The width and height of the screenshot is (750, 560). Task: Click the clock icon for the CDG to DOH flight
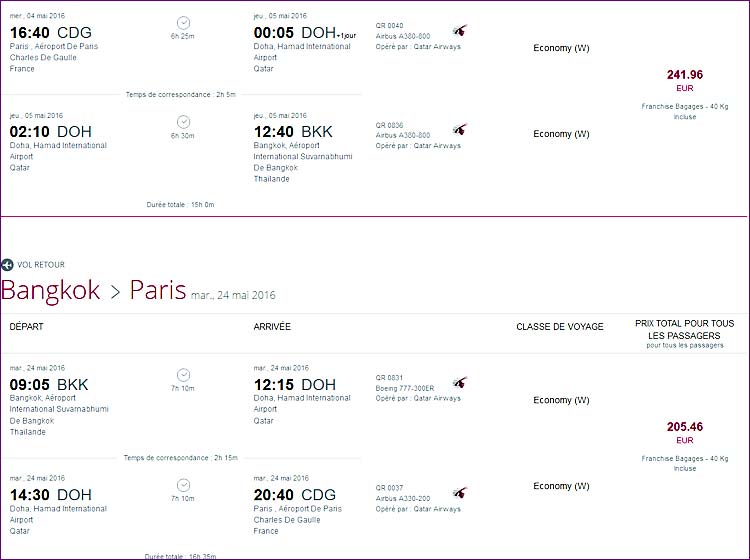[183, 22]
